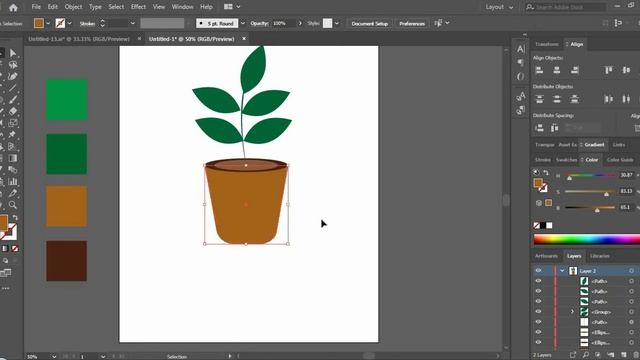Switch to the Artboards panel tab
This screenshot has height=360, width=640.
546,256
